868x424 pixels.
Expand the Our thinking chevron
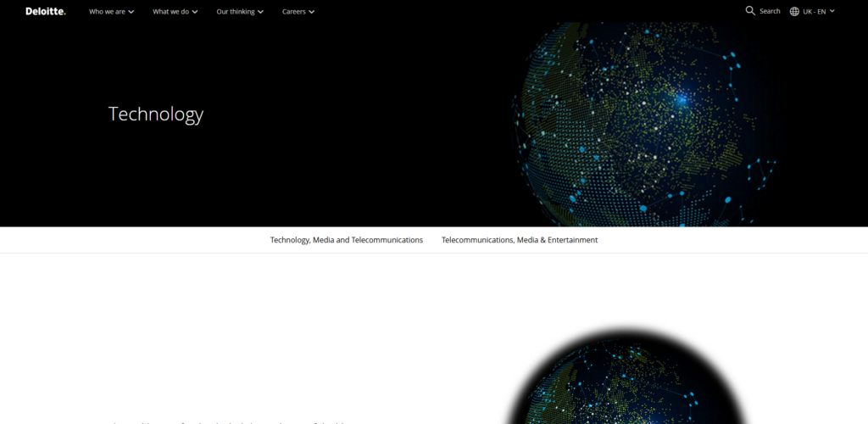click(x=261, y=12)
